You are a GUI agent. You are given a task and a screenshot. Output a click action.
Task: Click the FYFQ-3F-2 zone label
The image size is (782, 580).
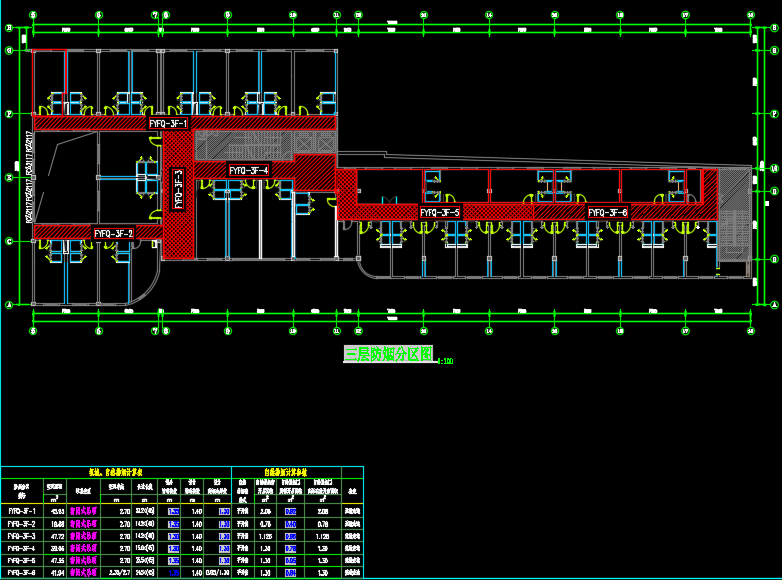click(x=114, y=233)
